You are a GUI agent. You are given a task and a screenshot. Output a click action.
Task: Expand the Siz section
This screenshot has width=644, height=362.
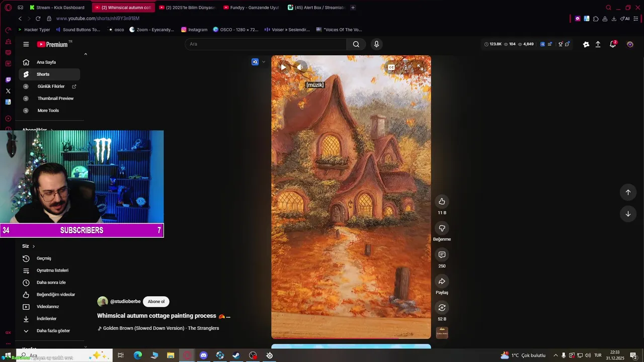[x=29, y=246]
